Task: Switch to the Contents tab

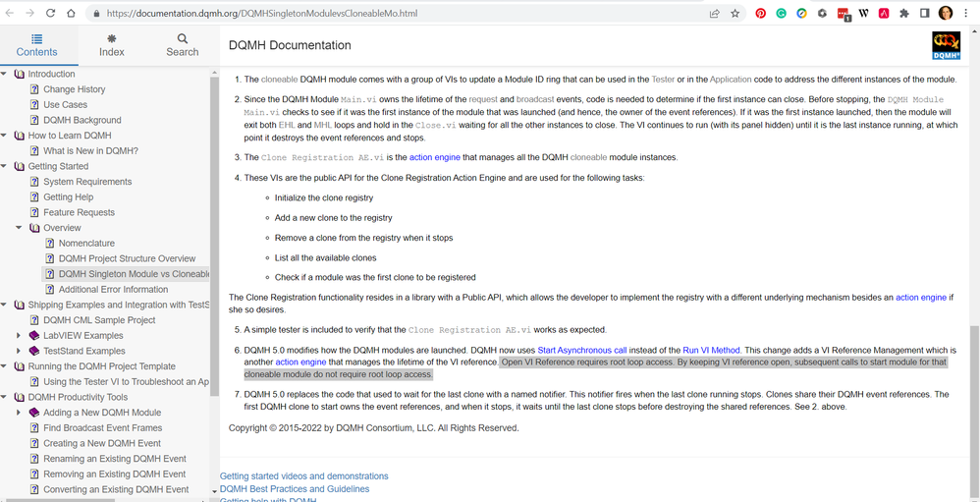Action: 37,45
